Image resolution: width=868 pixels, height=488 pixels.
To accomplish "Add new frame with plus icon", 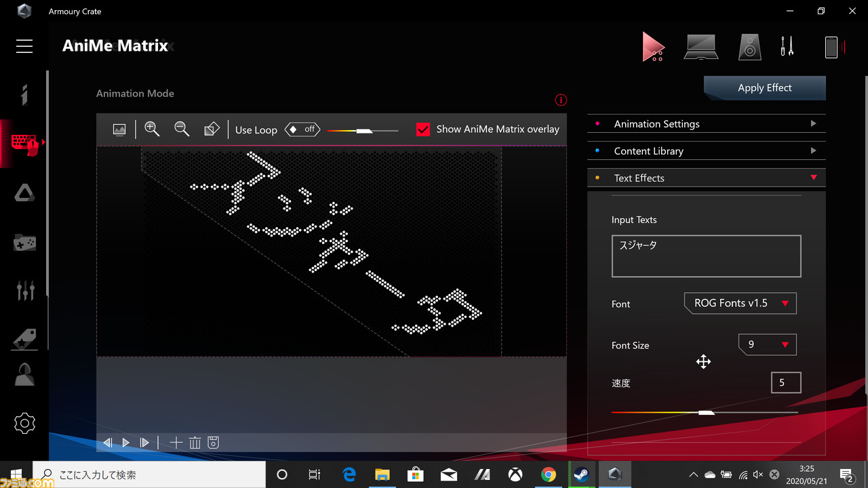I will [x=176, y=443].
